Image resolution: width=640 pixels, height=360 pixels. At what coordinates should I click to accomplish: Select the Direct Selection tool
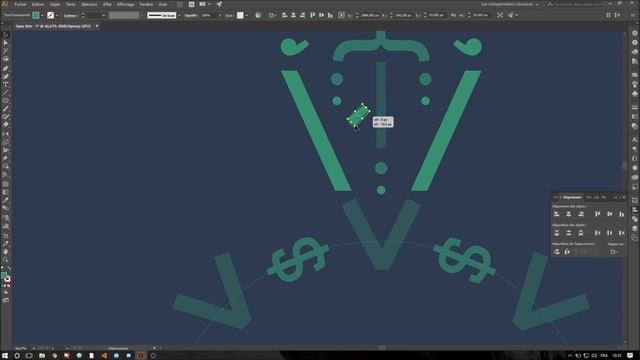6,43
